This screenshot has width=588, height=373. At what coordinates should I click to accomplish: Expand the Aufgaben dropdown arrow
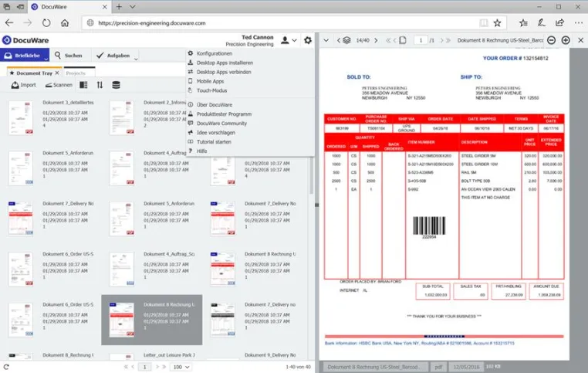[x=136, y=59]
